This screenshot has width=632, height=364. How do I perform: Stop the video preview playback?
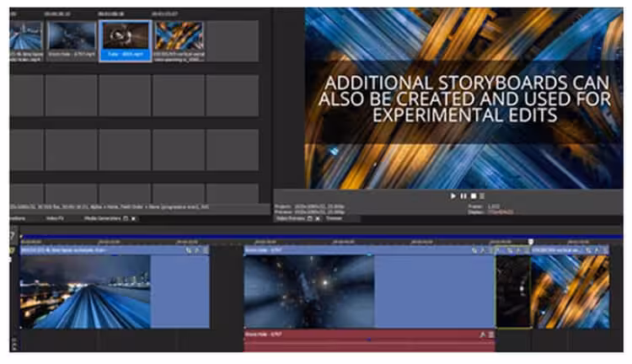(x=474, y=196)
